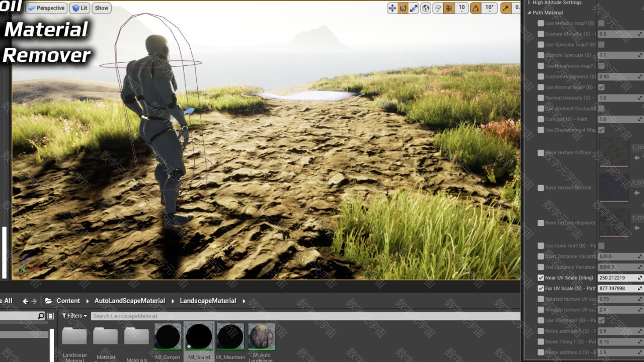Open the Lit view mode dropdown

point(79,8)
